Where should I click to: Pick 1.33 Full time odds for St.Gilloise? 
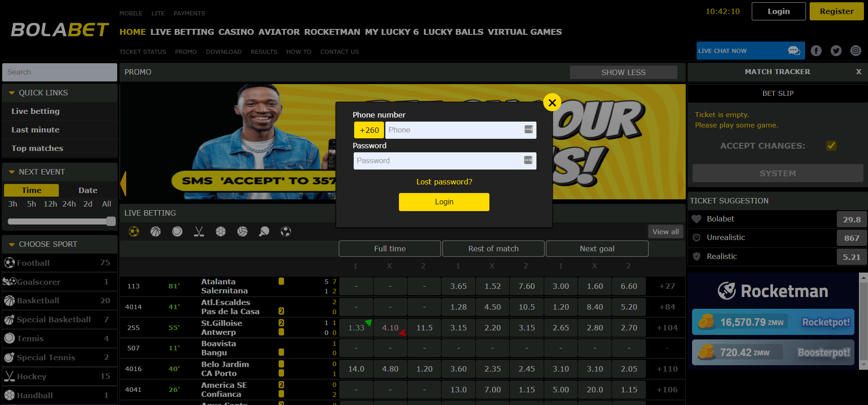point(356,328)
